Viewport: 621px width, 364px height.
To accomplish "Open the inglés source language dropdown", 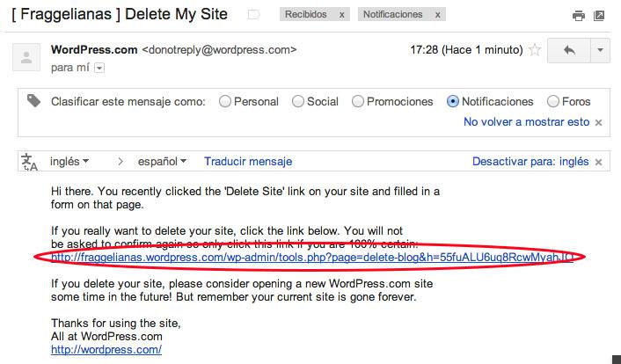I will tap(69, 162).
